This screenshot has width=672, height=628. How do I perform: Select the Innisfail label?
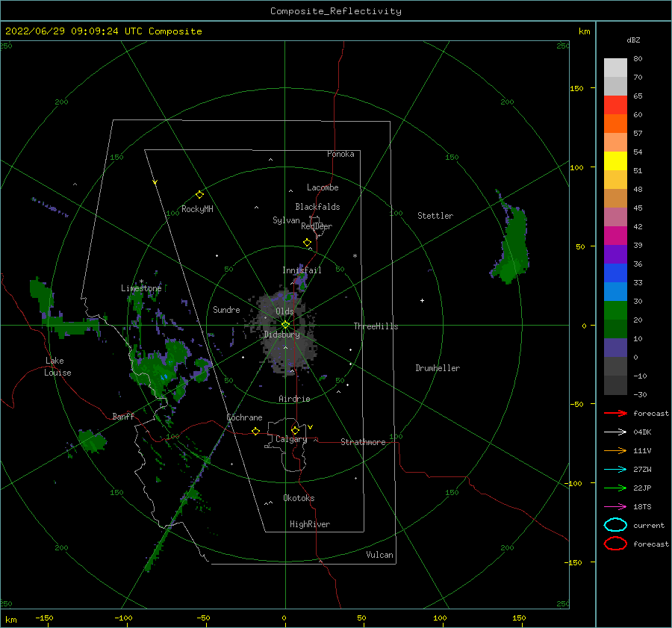click(302, 270)
